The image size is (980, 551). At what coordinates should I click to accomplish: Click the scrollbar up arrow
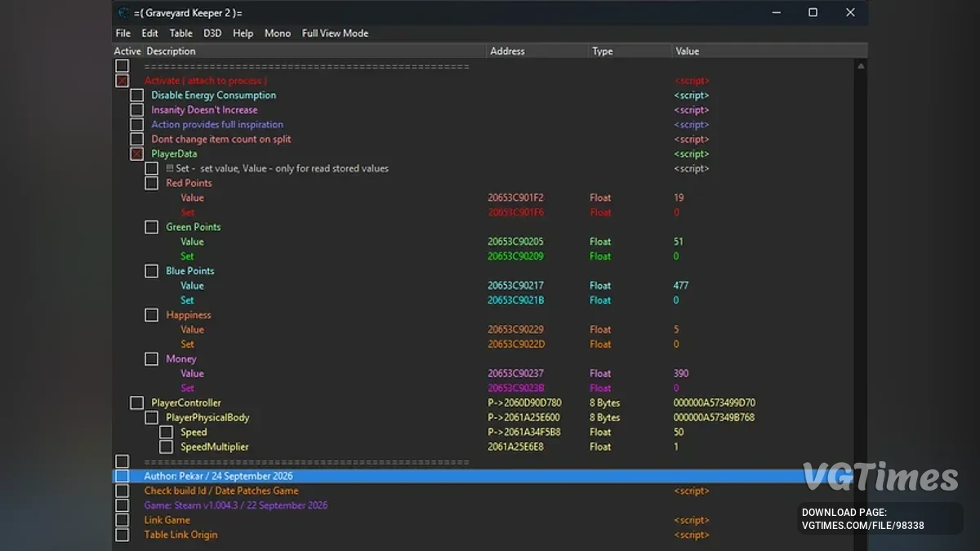[861, 66]
